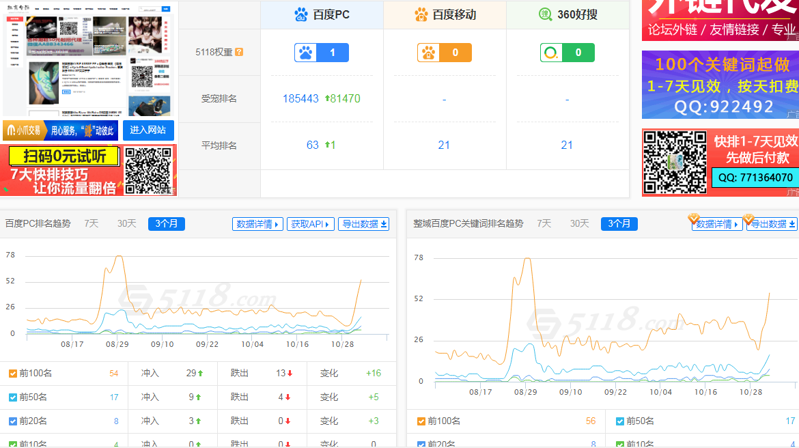Toggle the 前10名 checkbox under left chart

tap(13, 444)
